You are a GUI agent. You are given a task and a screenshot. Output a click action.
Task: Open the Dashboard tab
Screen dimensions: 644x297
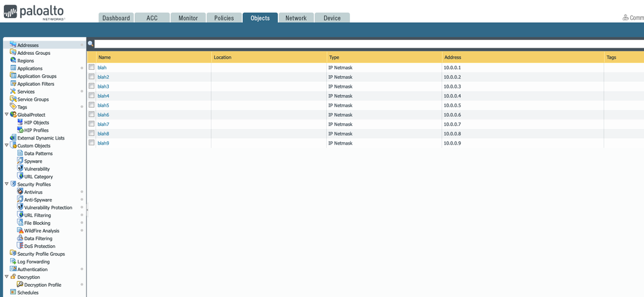pyautogui.click(x=116, y=17)
